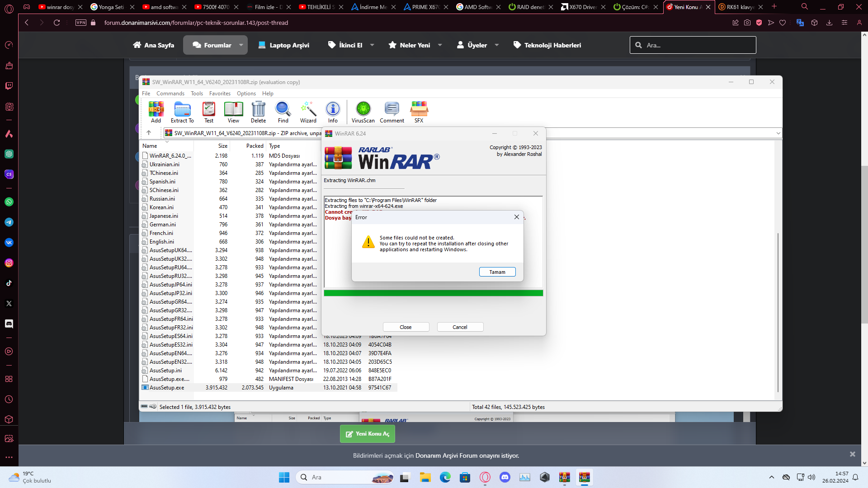Open the WinRAR File menu
The image size is (868, 488).
pyautogui.click(x=146, y=94)
